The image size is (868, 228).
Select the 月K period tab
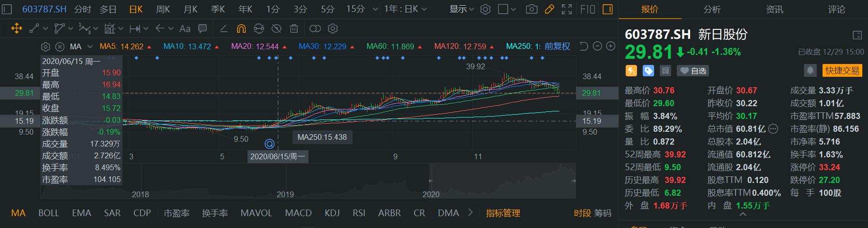[x=190, y=9]
